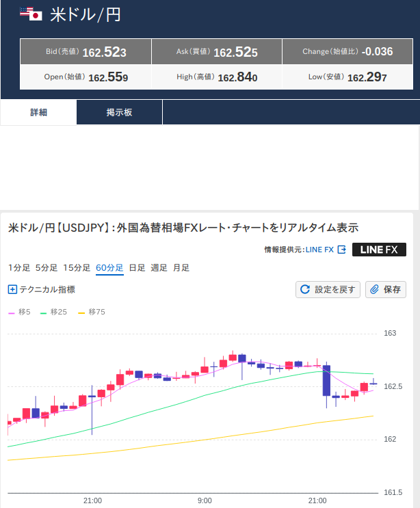Switch to the 掲示板 tab
Viewport: 420px width, 508px height.
119,112
